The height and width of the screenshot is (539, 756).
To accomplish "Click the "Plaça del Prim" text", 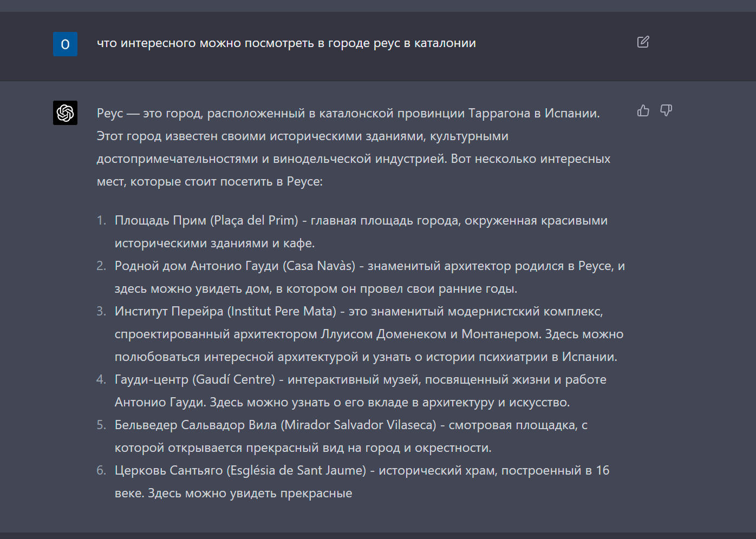I will 256,221.
